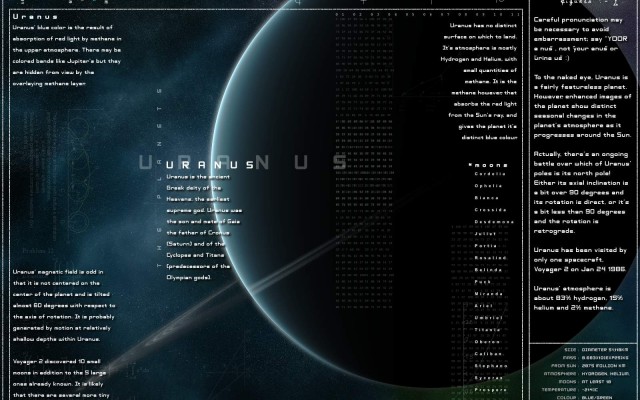Click the line "Hydrogen and Helium, with"
Screen dimensions: 640x400
pos(479,59)
